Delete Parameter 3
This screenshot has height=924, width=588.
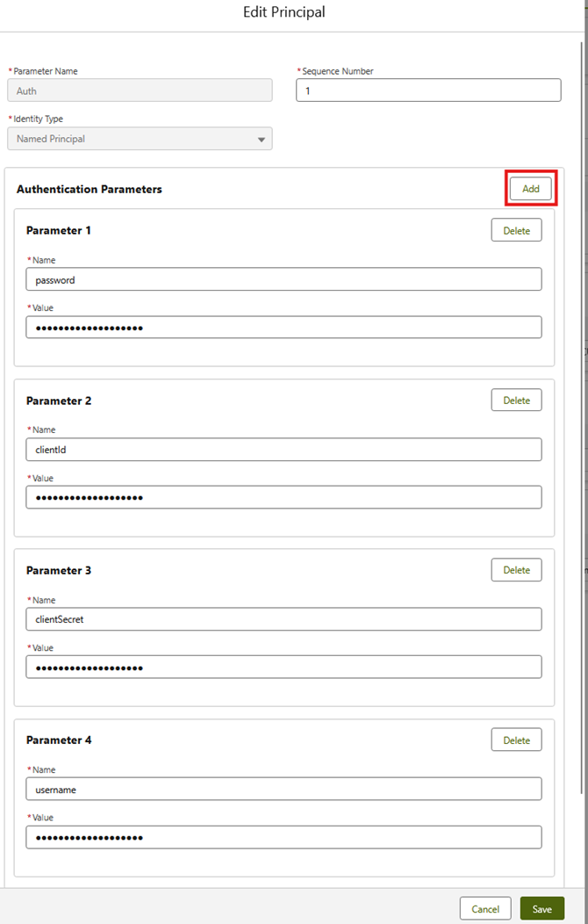coord(516,570)
